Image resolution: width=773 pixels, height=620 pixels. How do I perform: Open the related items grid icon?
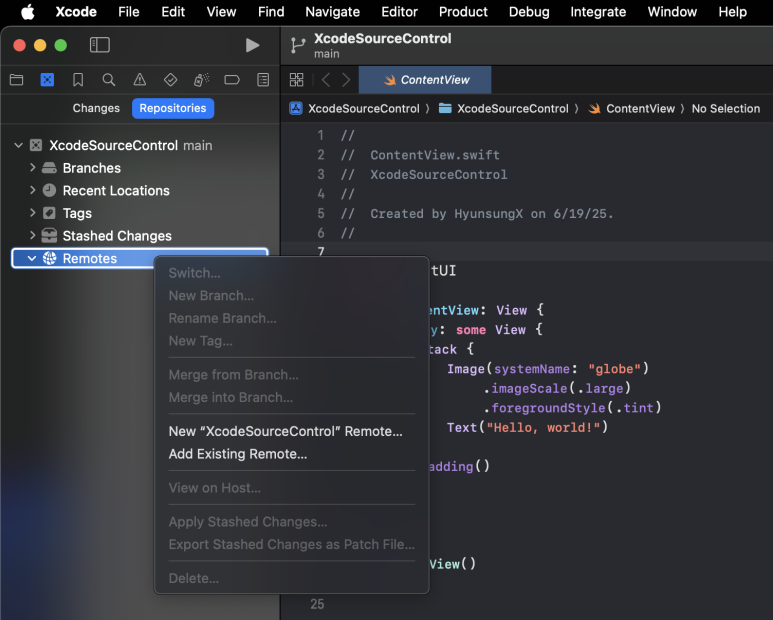point(296,79)
